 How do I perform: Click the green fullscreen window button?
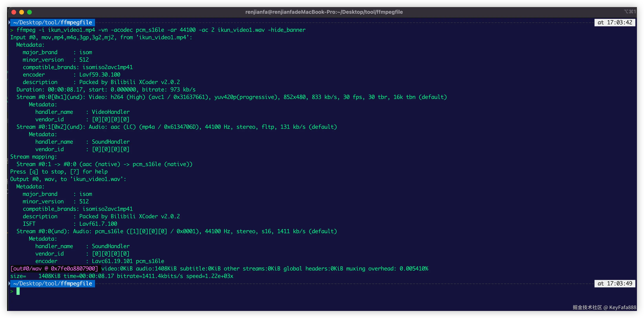click(29, 12)
